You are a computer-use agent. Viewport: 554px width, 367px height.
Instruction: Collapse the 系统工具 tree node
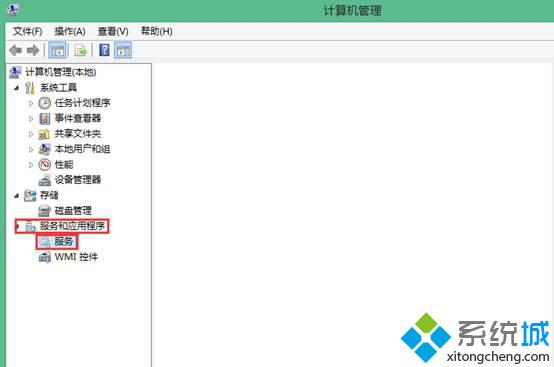pyautogui.click(x=17, y=88)
